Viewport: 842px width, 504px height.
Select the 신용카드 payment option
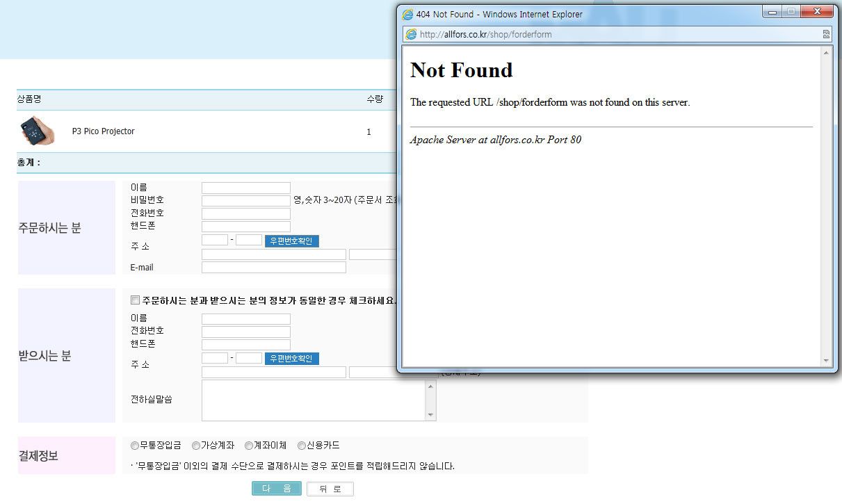[302, 446]
